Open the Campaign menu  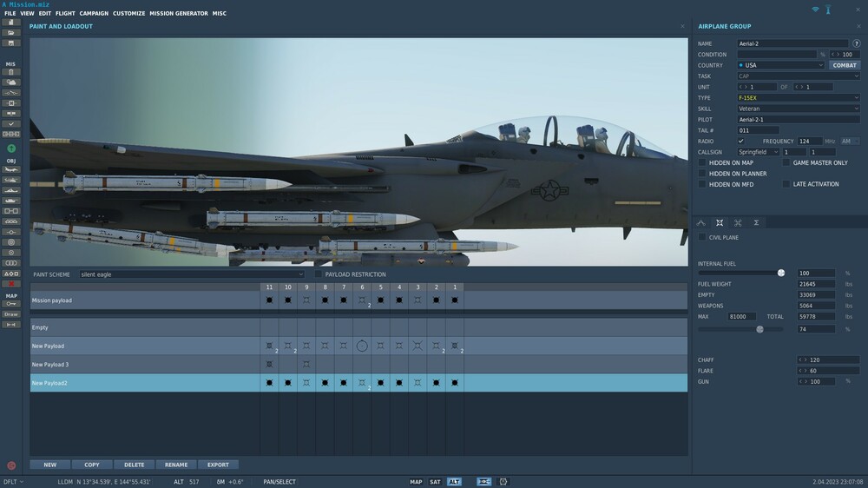tap(94, 14)
